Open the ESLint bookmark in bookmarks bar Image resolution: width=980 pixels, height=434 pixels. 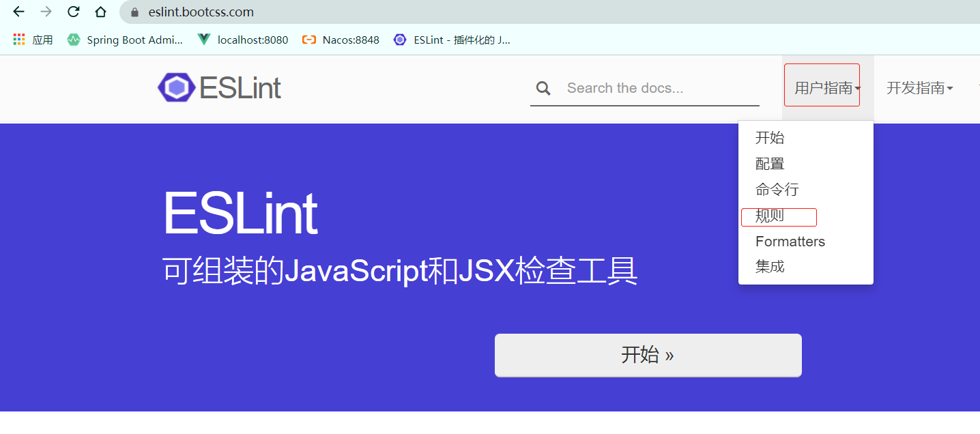[x=452, y=40]
